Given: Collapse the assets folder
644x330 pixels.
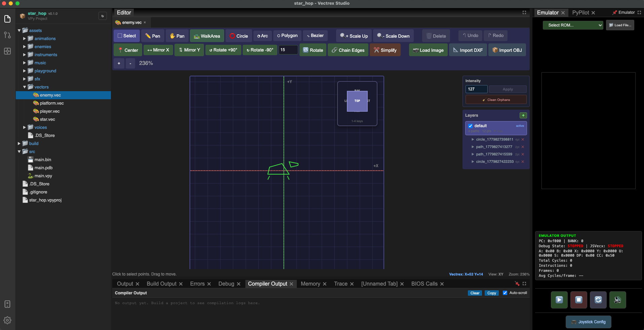Looking at the screenshot, I should [19, 30].
